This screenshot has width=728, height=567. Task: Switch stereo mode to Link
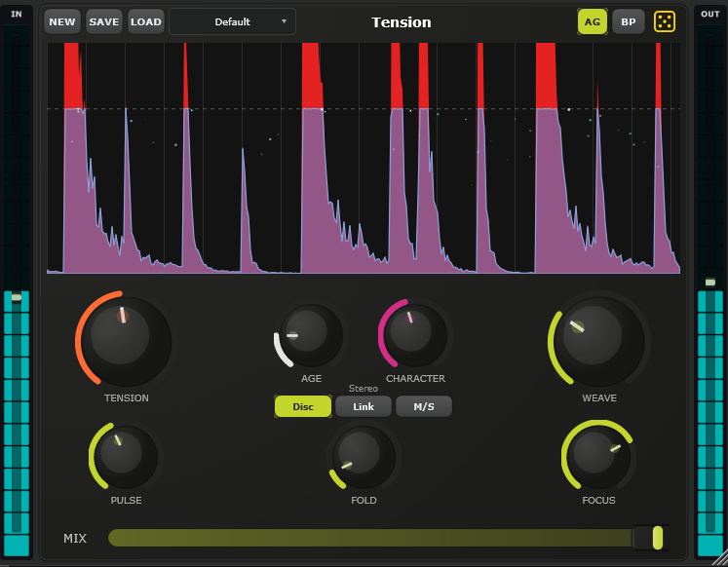[x=364, y=406]
